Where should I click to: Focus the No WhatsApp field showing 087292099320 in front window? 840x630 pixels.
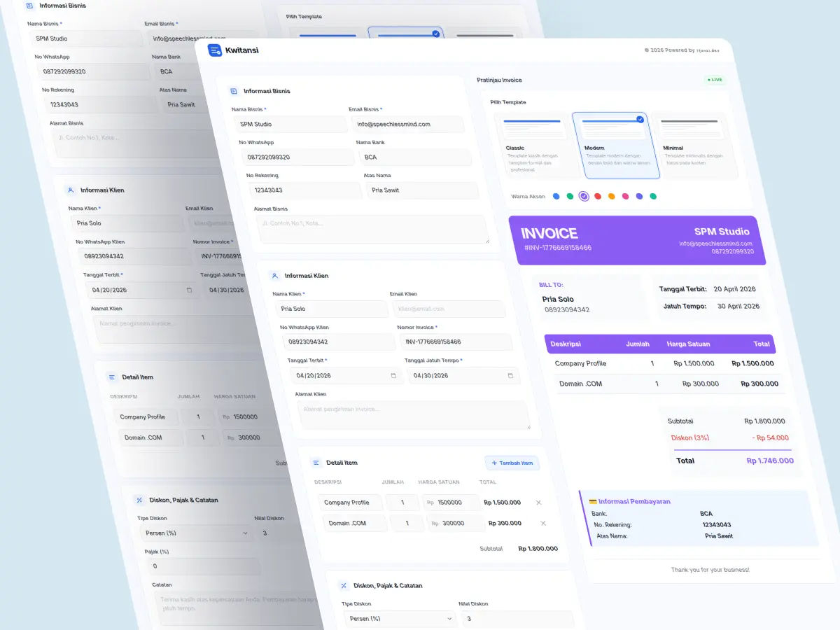click(298, 157)
